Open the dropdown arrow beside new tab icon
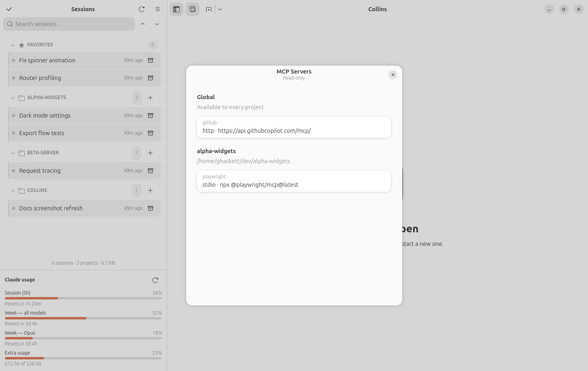Screen dimensions: 588x371 [220, 9]
